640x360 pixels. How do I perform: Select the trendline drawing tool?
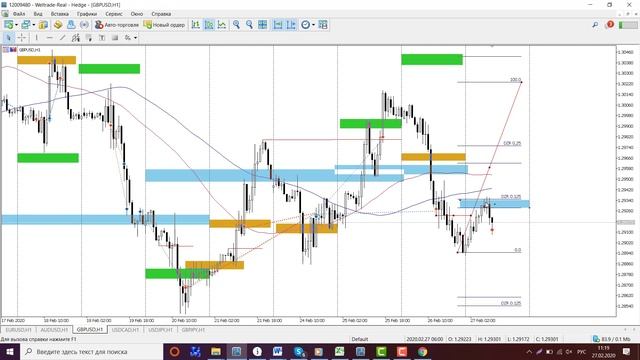62,38
